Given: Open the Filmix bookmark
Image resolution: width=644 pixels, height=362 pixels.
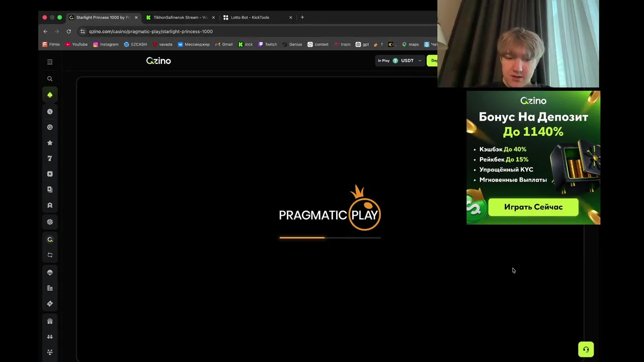Looking at the screenshot, I should (x=51, y=44).
